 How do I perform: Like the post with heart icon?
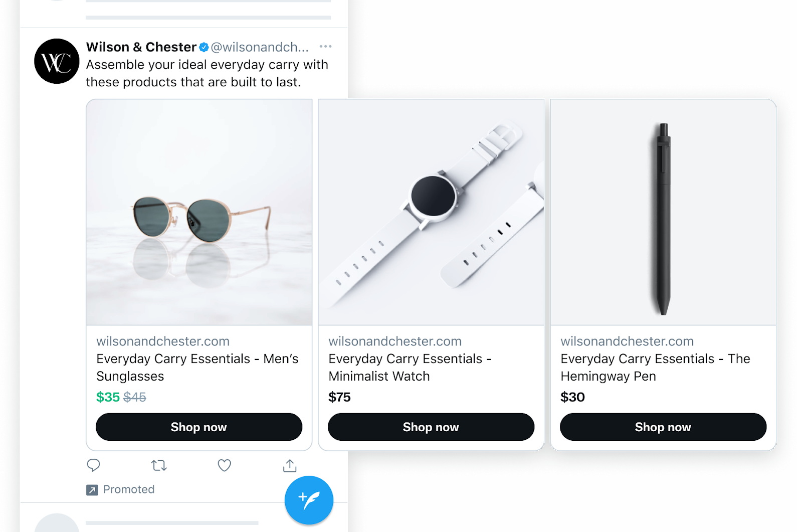[224, 465]
